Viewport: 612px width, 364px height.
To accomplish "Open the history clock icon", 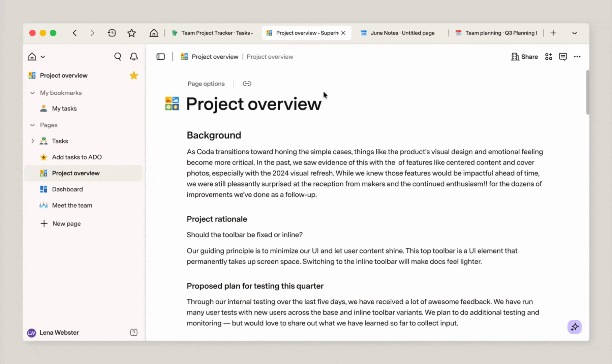I will (x=112, y=33).
